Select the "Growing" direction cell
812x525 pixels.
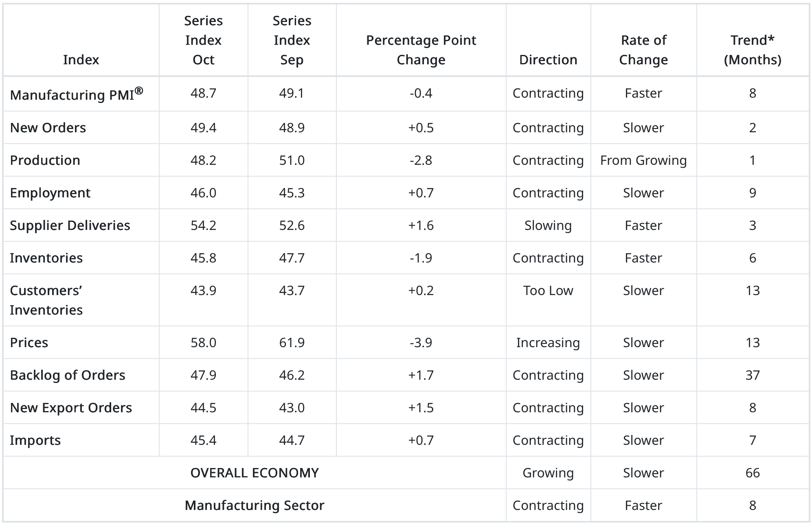[548, 473]
